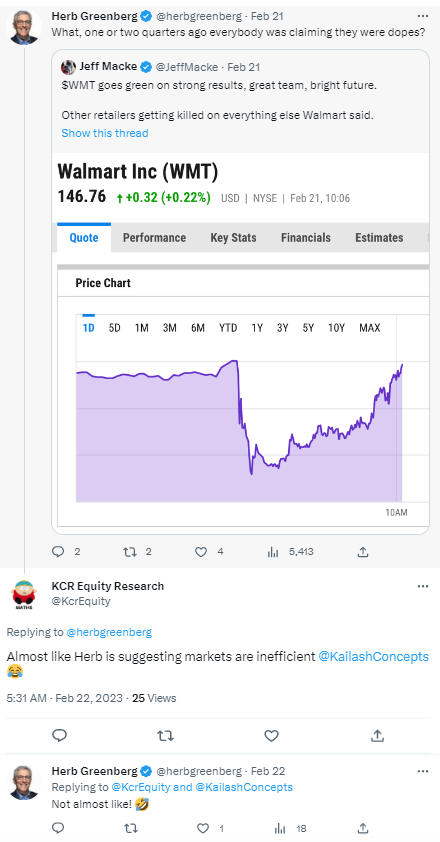
Task: Click the Show this thread link
Action: (x=105, y=133)
